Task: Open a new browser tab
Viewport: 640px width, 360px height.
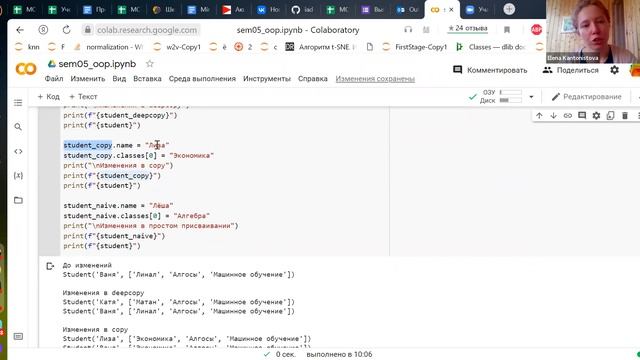Action: 509,9
